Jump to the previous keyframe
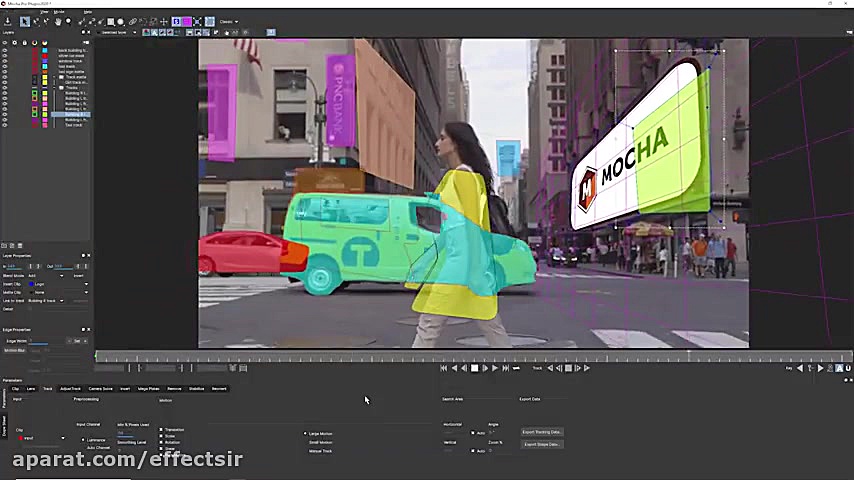Viewport: 854px width, 480px height. coord(800,368)
